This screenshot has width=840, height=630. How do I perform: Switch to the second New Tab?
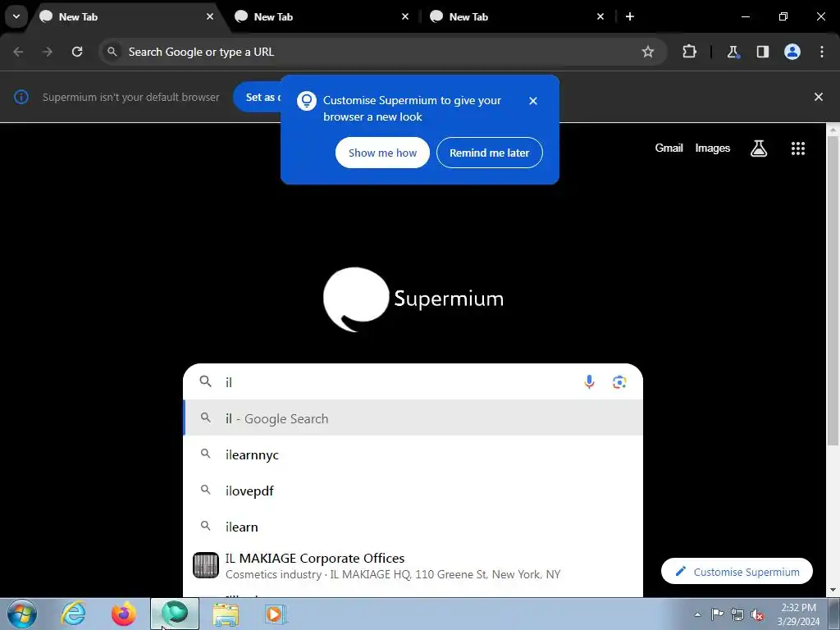click(322, 16)
